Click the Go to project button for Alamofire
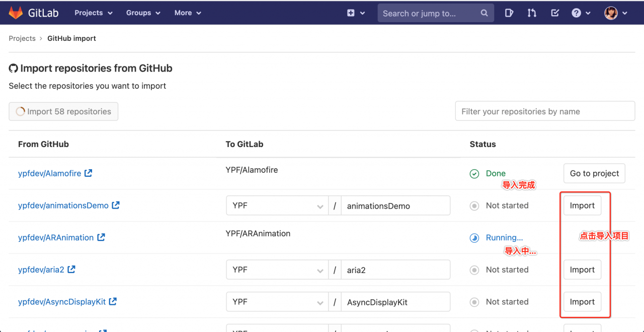644x332 pixels. pyautogui.click(x=594, y=173)
